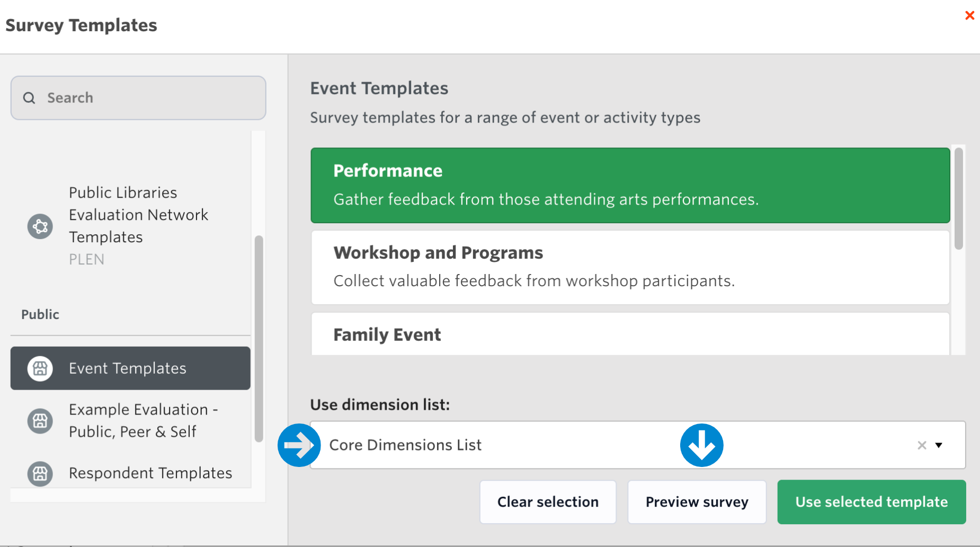Click the Public Libraries Evaluation Network icon
980x547 pixels.
click(x=40, y=226)
